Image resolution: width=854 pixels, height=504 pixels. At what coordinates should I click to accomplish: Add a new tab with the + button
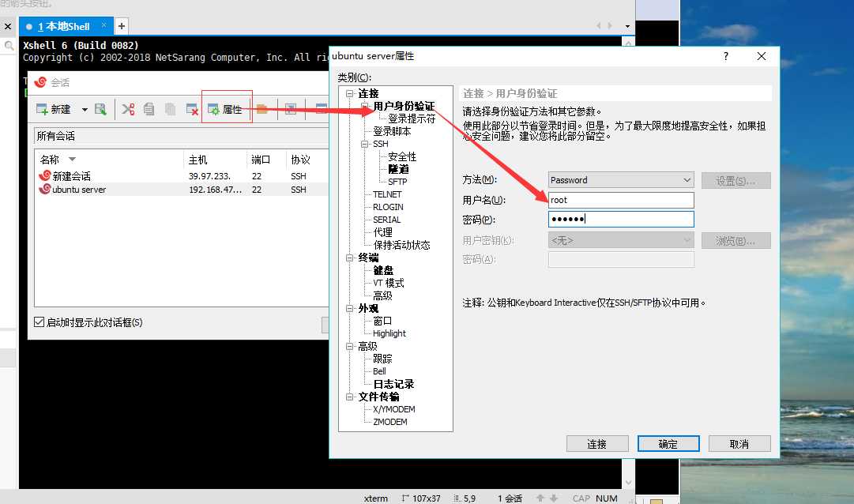(122, 25)
